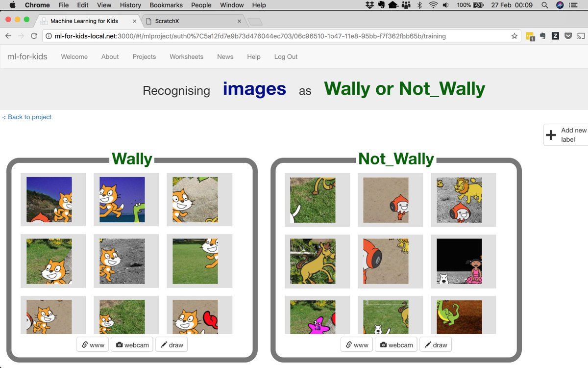Click draw button in Not_Wally box
The image size is (588, 368).
point(435,345)
